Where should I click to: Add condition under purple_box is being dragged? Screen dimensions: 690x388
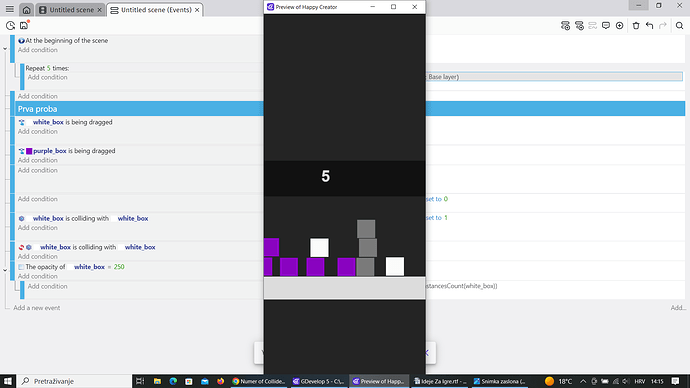[x=37, y=160]
